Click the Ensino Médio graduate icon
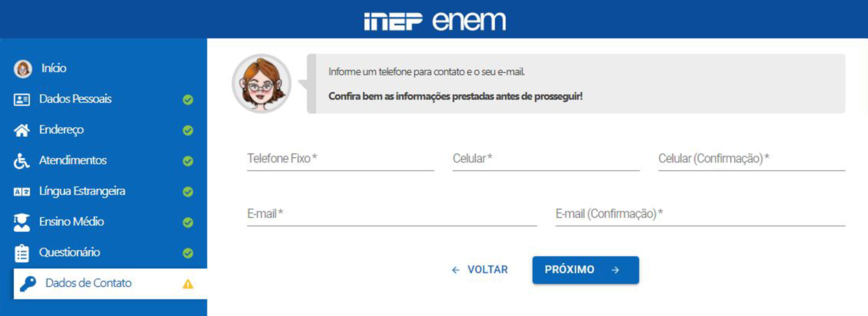 click(22, 222)
